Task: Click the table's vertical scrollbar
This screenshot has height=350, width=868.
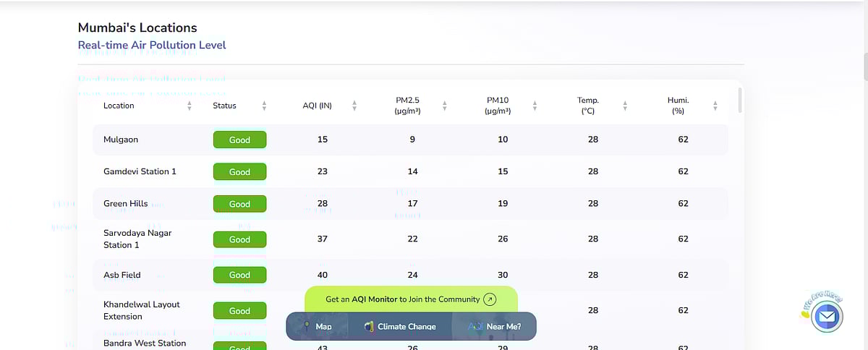Action: point(739,100)
